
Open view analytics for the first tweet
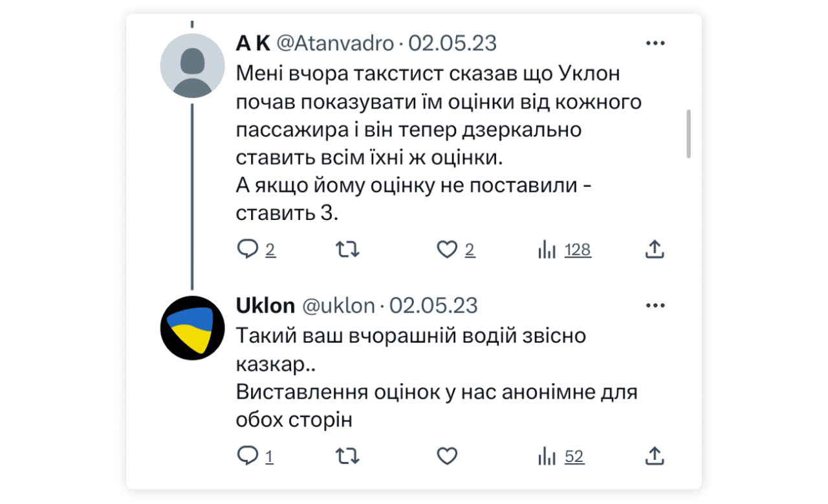coord(563,248)
